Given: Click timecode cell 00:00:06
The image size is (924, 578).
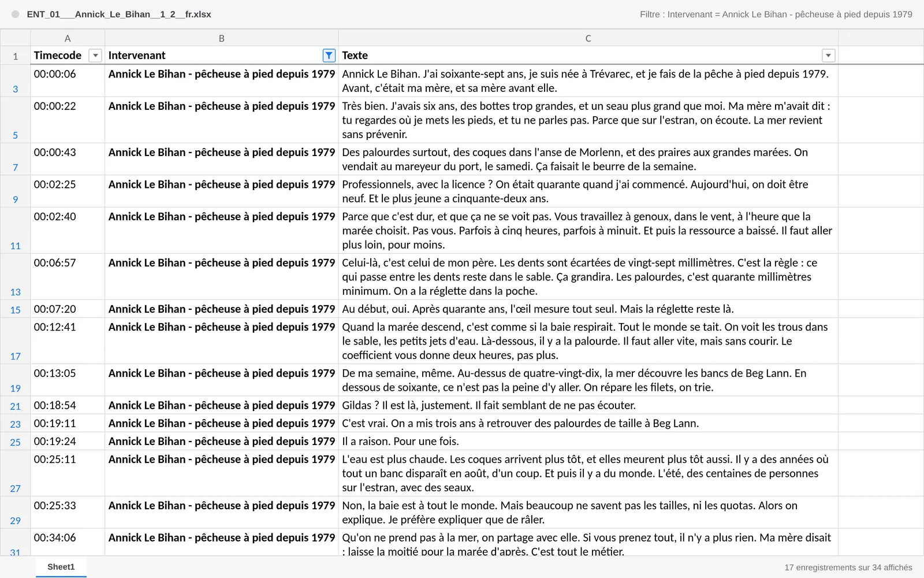Looking at the screenshot, I should (68, 81).
